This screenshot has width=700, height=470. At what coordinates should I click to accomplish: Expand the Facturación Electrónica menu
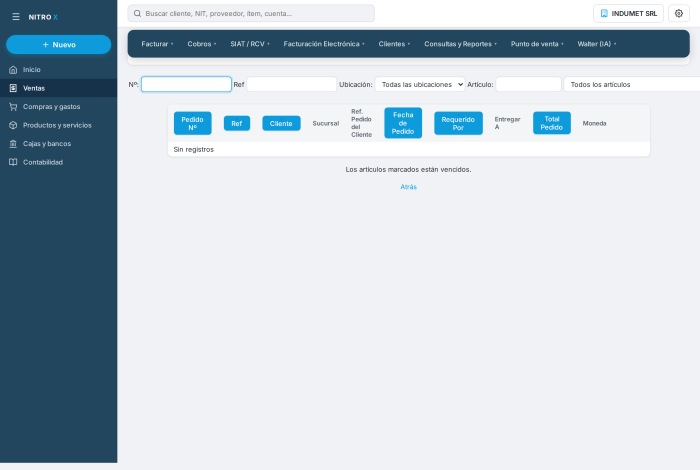[324, 44]
